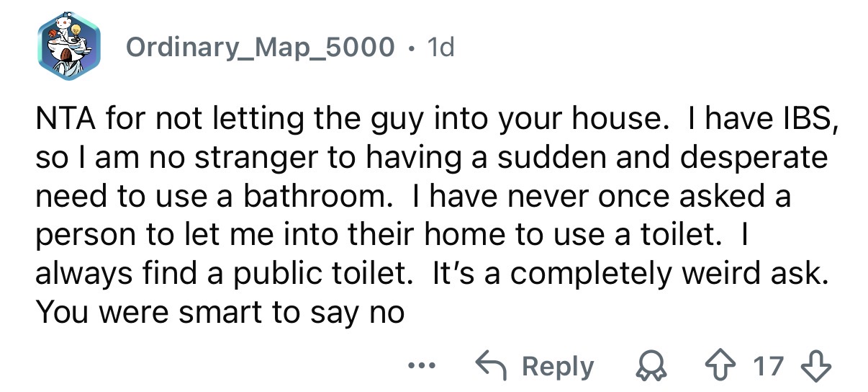Click the line beginning 'need to use a bathroom'
This screenshot has width=868, height=392.
413,197
